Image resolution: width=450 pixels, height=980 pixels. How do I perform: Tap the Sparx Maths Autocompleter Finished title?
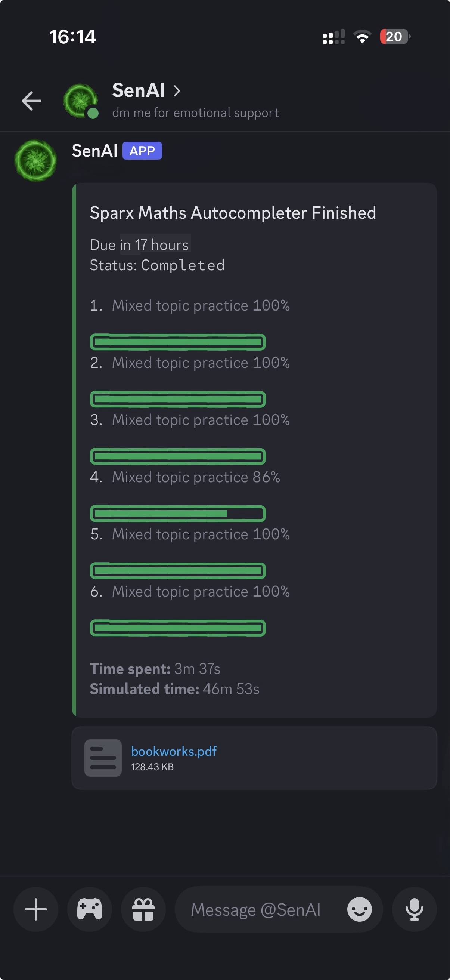tap(233, 213)
